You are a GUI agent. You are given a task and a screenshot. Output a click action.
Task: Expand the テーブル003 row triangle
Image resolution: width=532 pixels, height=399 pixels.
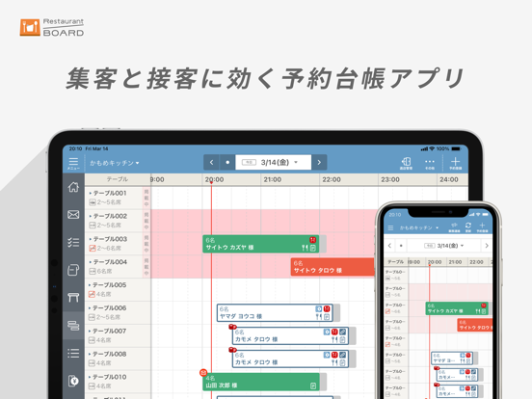coord(91,239)
